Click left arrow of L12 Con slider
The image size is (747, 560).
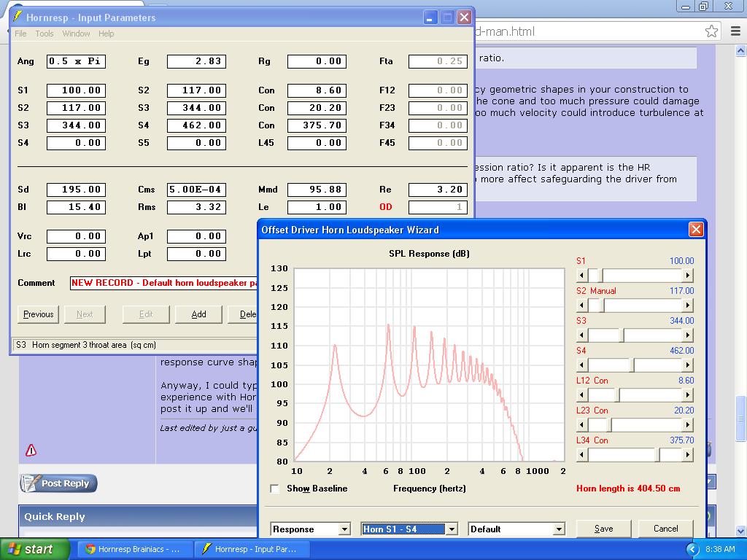pos(581,394)
